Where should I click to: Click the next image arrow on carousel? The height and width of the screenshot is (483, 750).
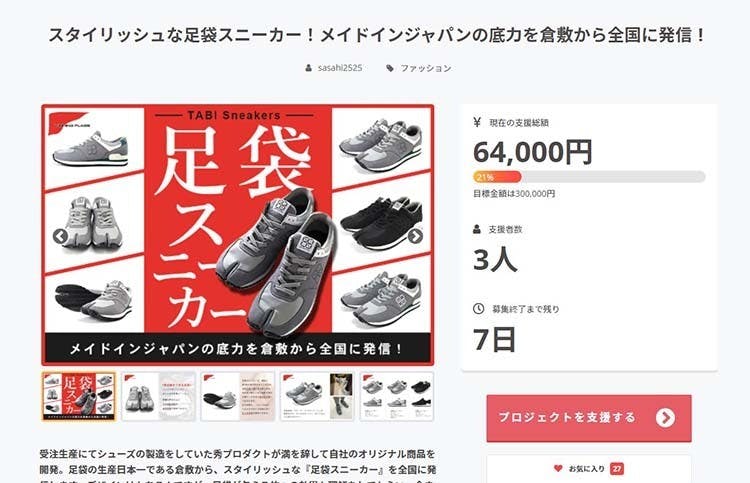point(415,236)
